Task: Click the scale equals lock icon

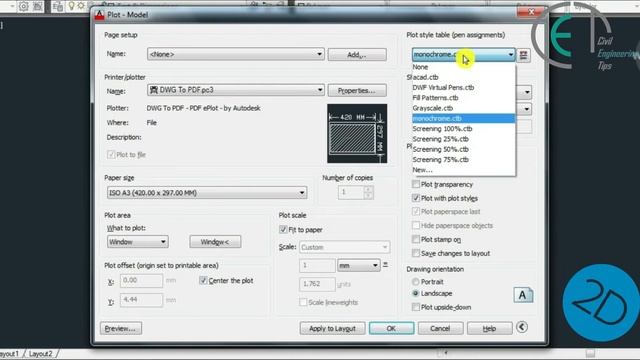Action: coord(385,265)
